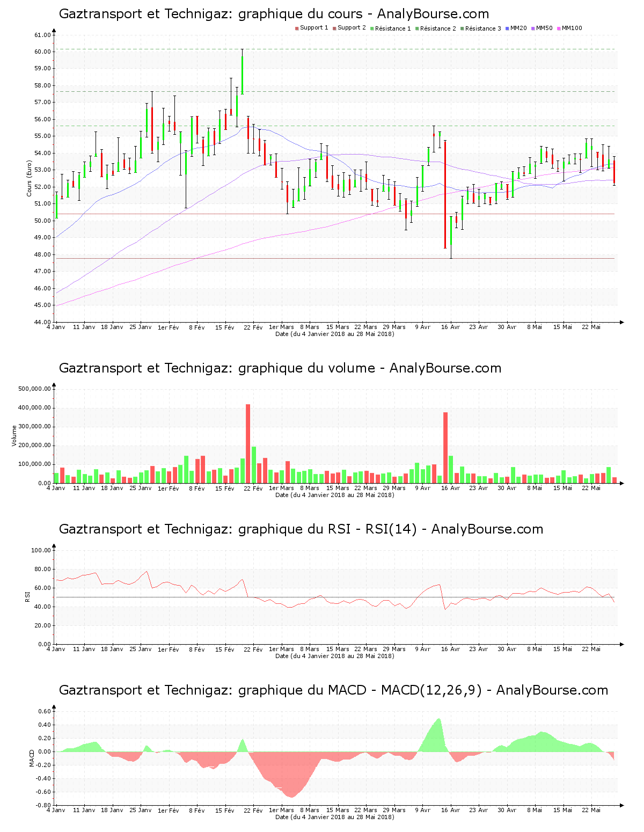Click the 40.00 RSI axis value
Image resolution: width=644 pixels, height=832 pixels.
tap(42, 607)
